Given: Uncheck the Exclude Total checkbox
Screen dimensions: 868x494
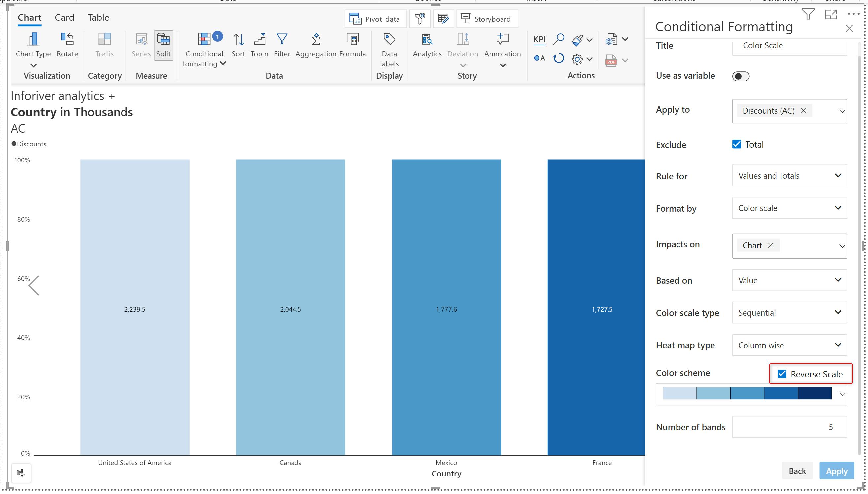Looking at the screenshot, I should pos(736,144).
